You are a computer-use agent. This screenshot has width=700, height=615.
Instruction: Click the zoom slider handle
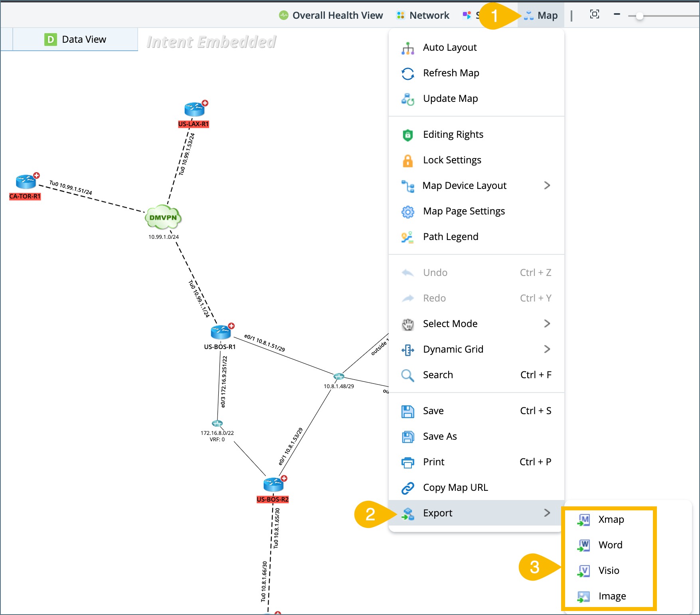pyautogui.click(x=639, y=16)
